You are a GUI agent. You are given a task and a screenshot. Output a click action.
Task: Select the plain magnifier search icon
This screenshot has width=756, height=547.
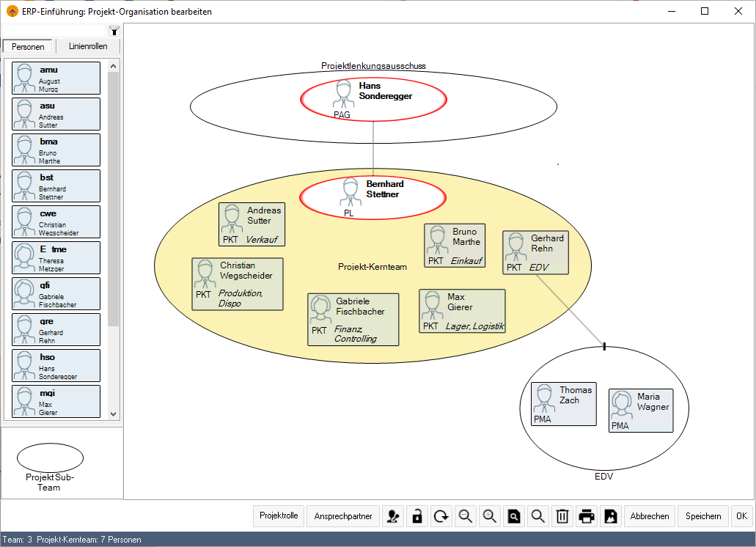[x=537, y=515]
